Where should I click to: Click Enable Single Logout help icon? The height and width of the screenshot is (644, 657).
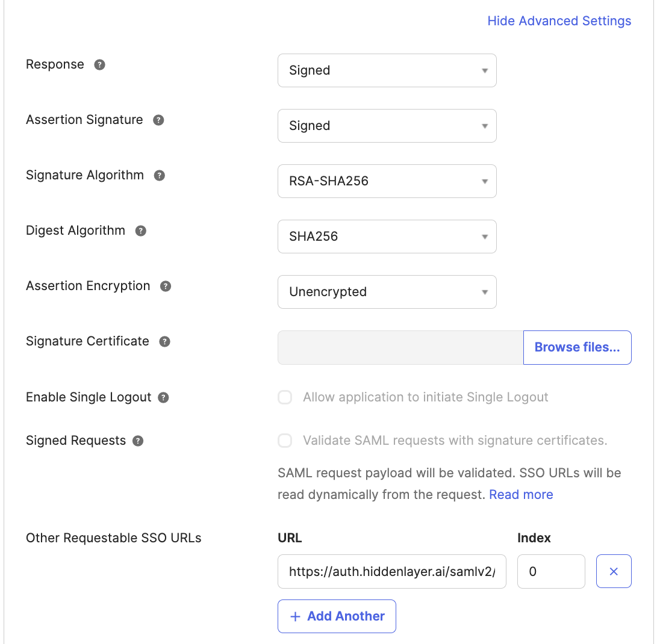pyautogui.click(x=162, y=397)
